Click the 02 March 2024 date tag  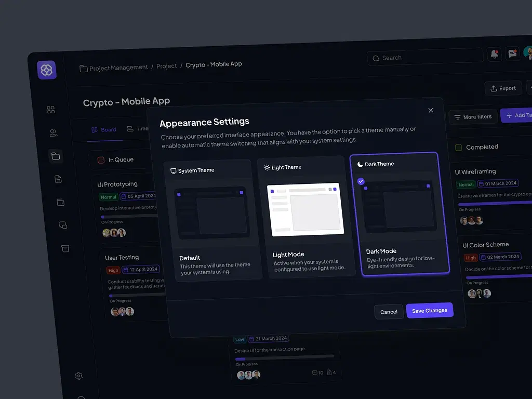pyautogui.click(x=500, y=257)
